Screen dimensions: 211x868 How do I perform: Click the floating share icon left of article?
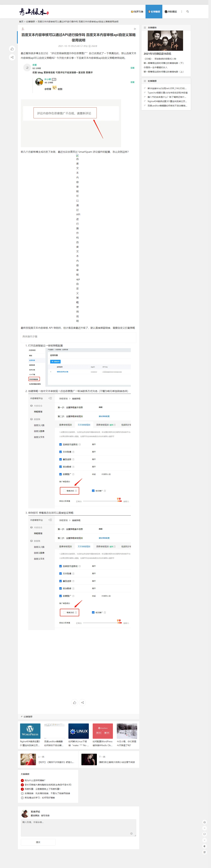click(12, 57)
